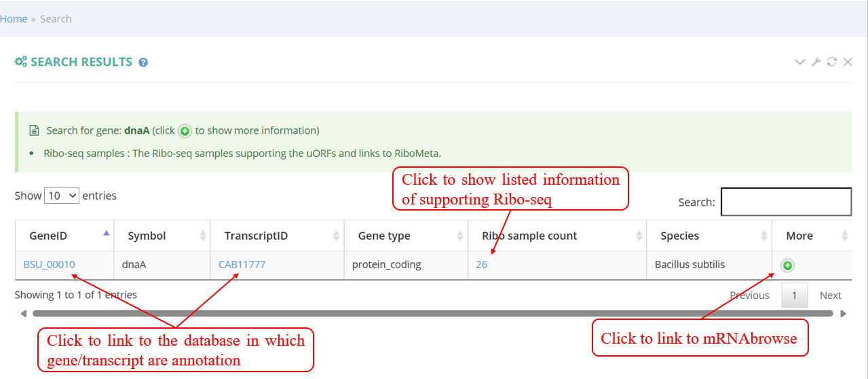Open the BSU_00010 gene link
Viewport: 868px width, 379px height.
point(50,265)
